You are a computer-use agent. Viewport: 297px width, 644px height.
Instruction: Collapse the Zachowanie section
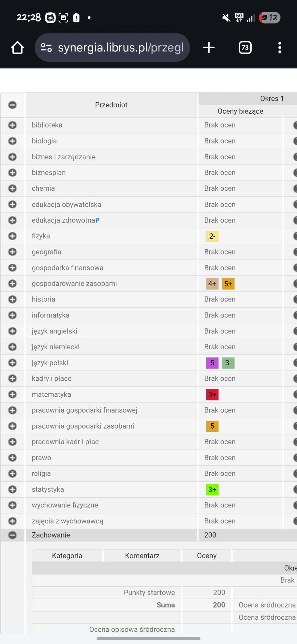(12, 535)
